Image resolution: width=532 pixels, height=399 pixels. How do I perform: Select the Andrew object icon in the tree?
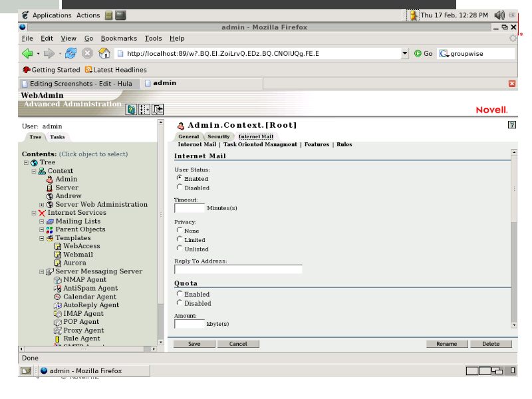(49, 196)
